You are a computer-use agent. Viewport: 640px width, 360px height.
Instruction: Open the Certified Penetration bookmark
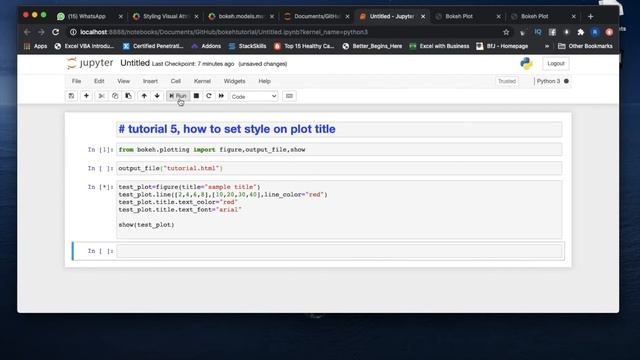coord(153,46)
